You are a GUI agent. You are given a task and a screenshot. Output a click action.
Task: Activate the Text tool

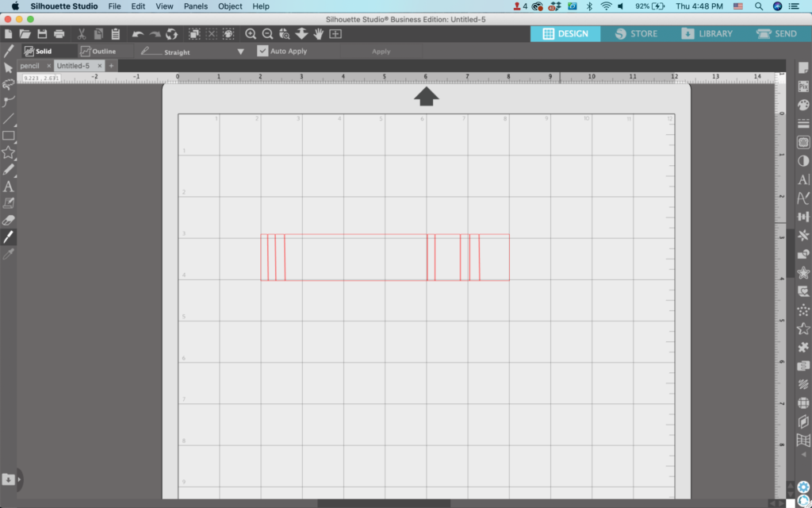pos(8,187)
